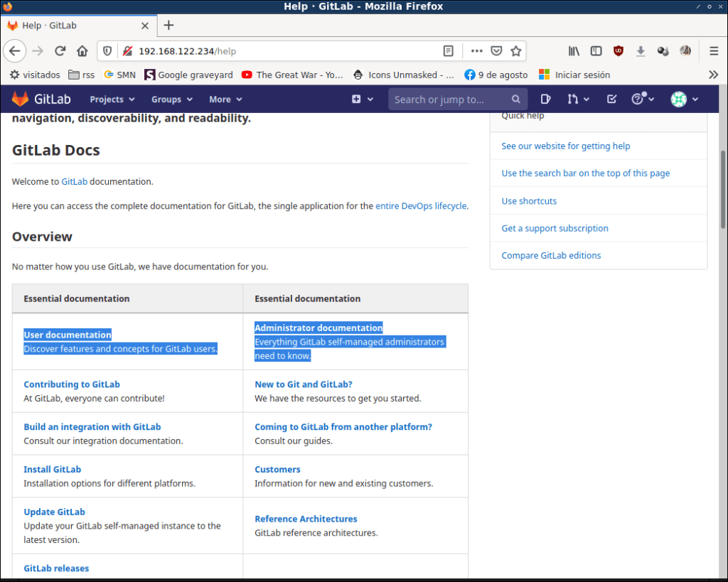
Task: Open uBlock Origin extension icon
Action: [x=618, y=51]
